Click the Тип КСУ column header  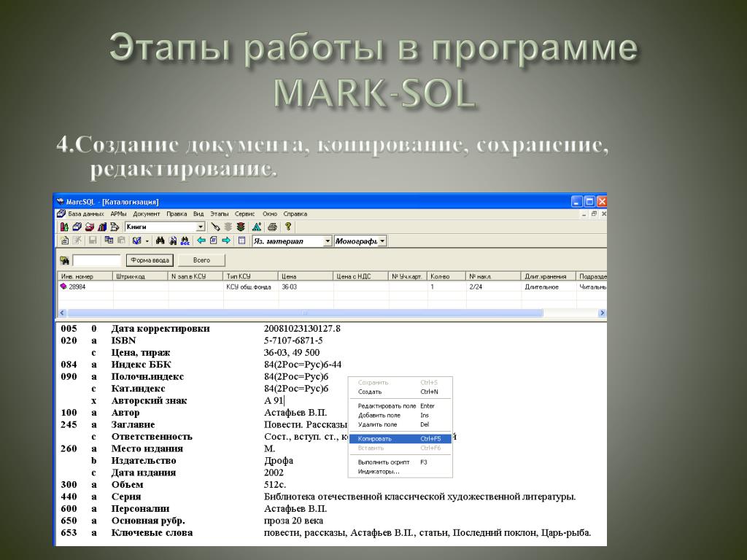pyautogui.click(x=250, y=276)
